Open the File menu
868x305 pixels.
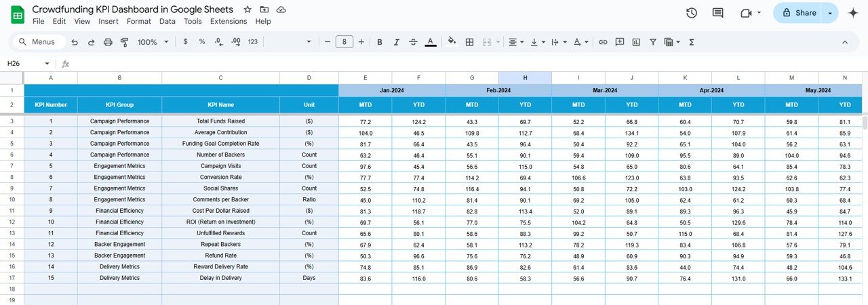point(39,21)
